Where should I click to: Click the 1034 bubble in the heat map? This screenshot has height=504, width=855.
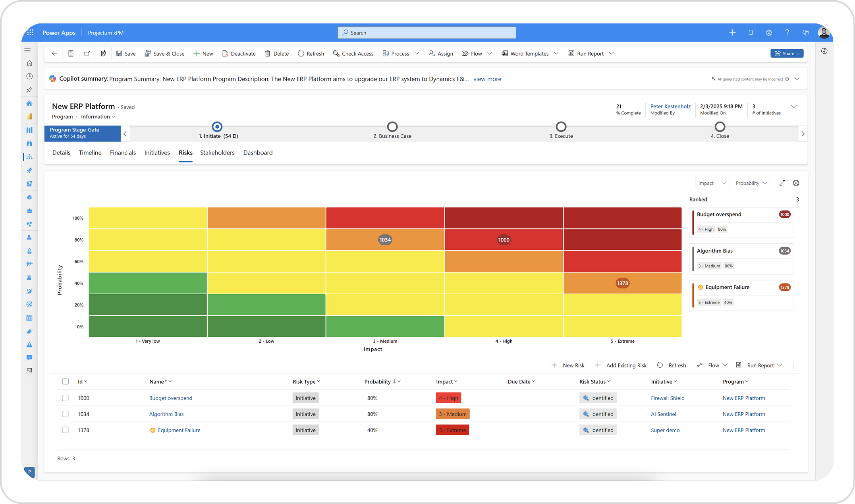click(x=385, y=239)
